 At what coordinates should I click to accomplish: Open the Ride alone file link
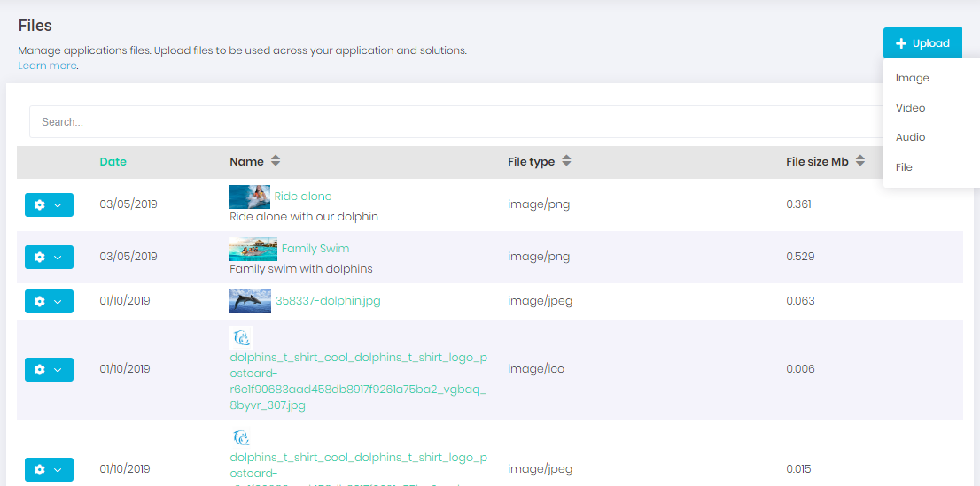coord(303,197)
